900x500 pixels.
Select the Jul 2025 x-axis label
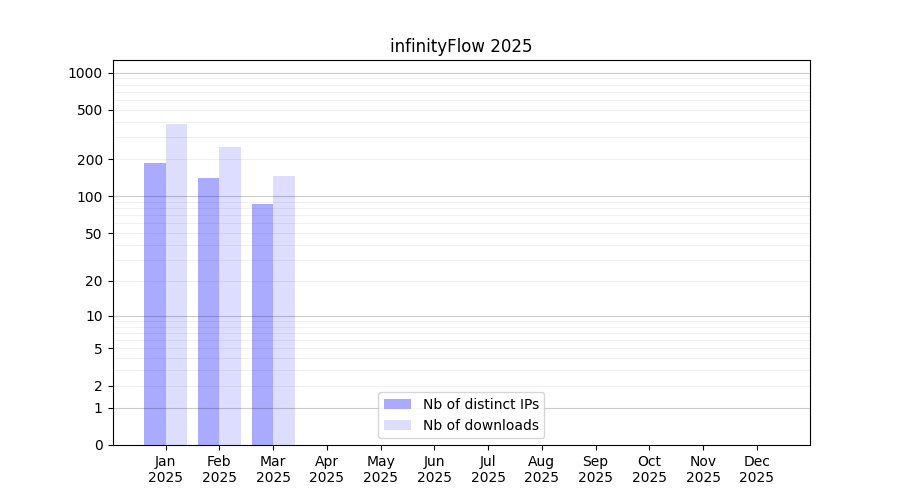click(488, 469)
